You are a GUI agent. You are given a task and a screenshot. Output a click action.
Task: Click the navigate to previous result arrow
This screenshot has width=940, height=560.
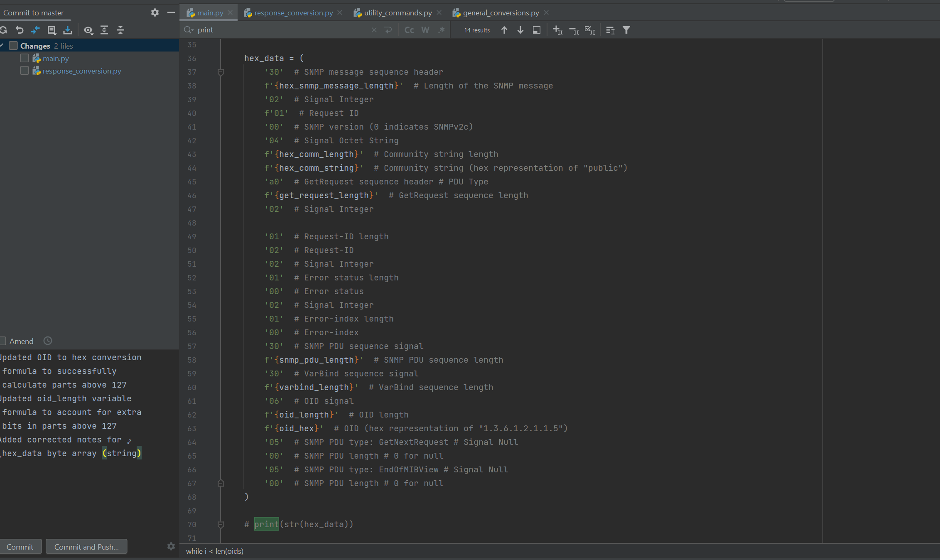click(503, 30)
